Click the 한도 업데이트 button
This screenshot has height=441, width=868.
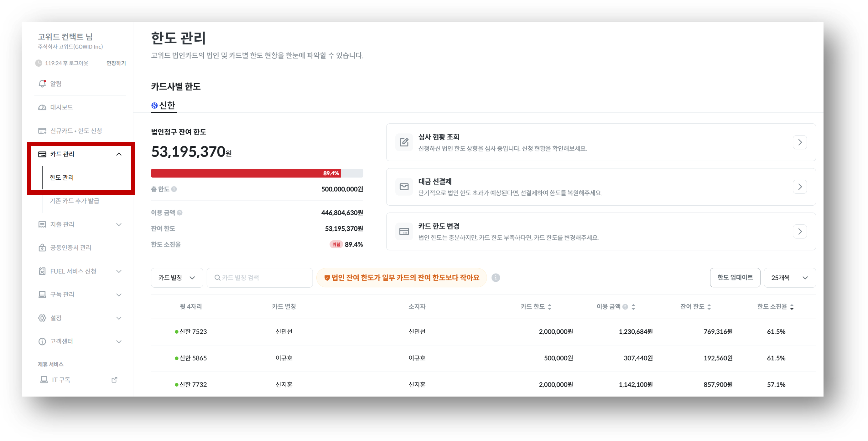[735, 277]
